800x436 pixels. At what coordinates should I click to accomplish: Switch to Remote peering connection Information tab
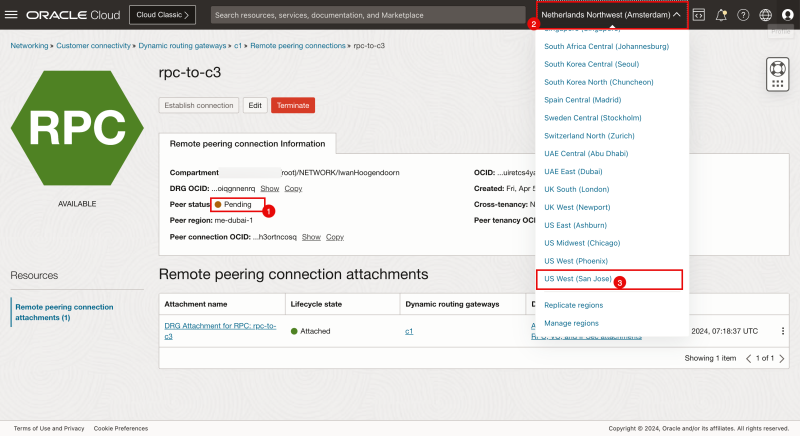click(248, 143)
